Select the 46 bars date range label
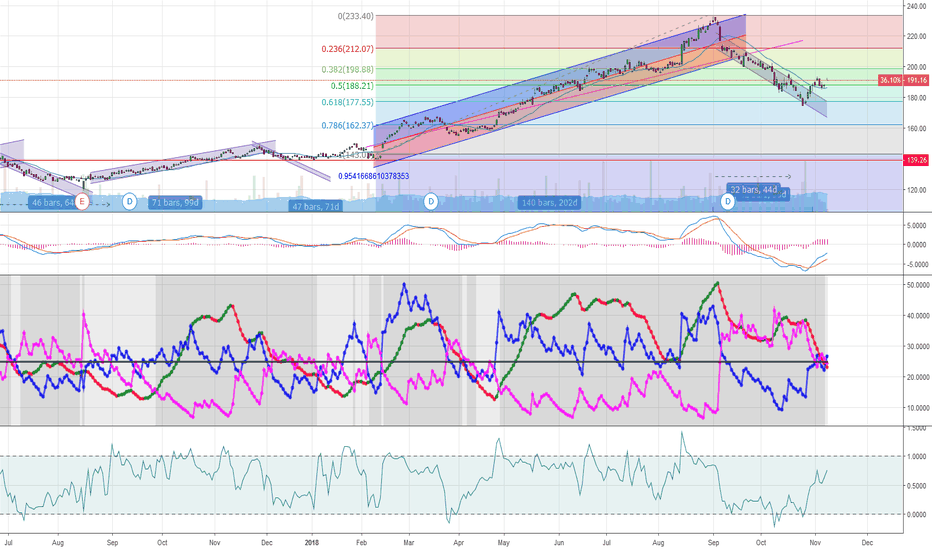932x550 pixels. point(52,203)
